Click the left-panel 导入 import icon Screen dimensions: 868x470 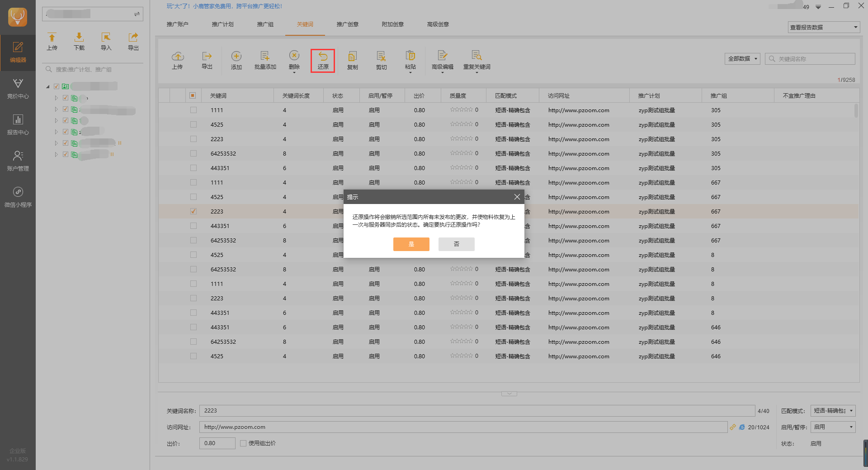(106, 37)
